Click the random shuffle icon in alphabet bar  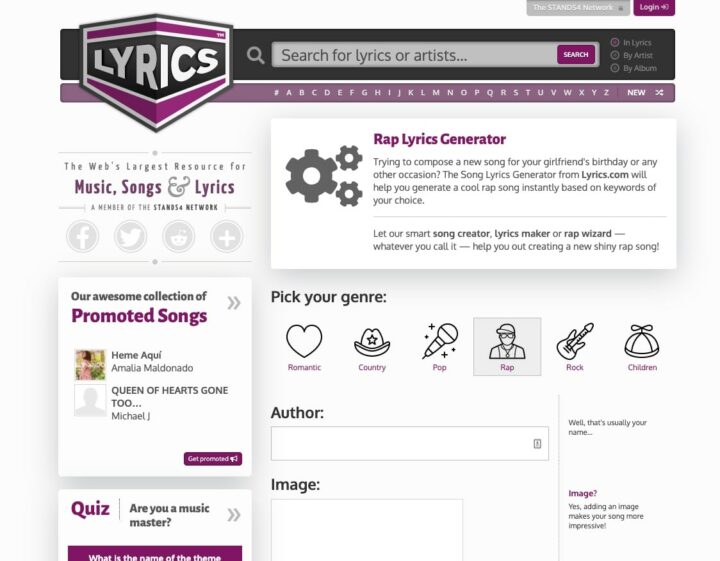[660, 93]
